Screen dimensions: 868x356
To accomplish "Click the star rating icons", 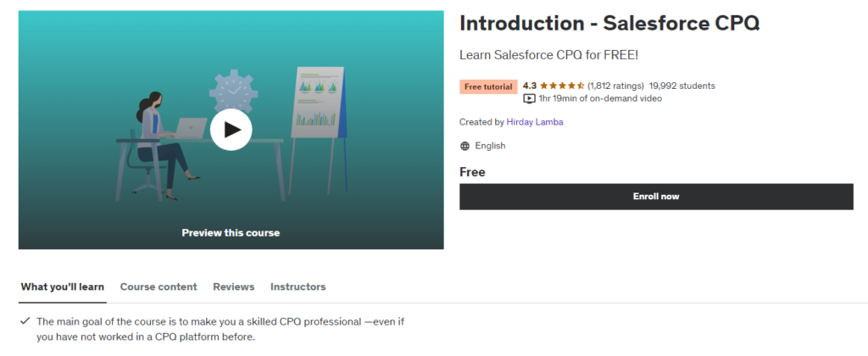I will [562, 86].
